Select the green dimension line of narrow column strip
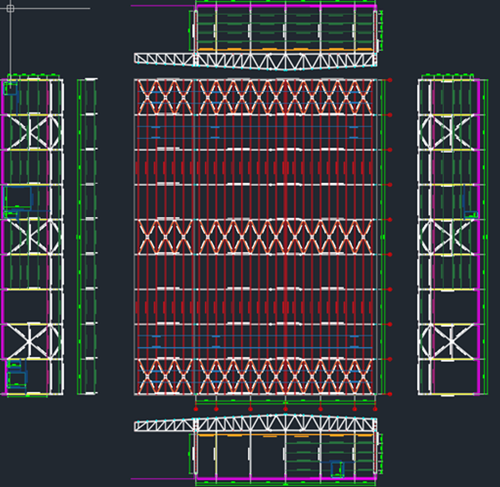Screen dimensions: 500x487 click(x=79, y=237)
